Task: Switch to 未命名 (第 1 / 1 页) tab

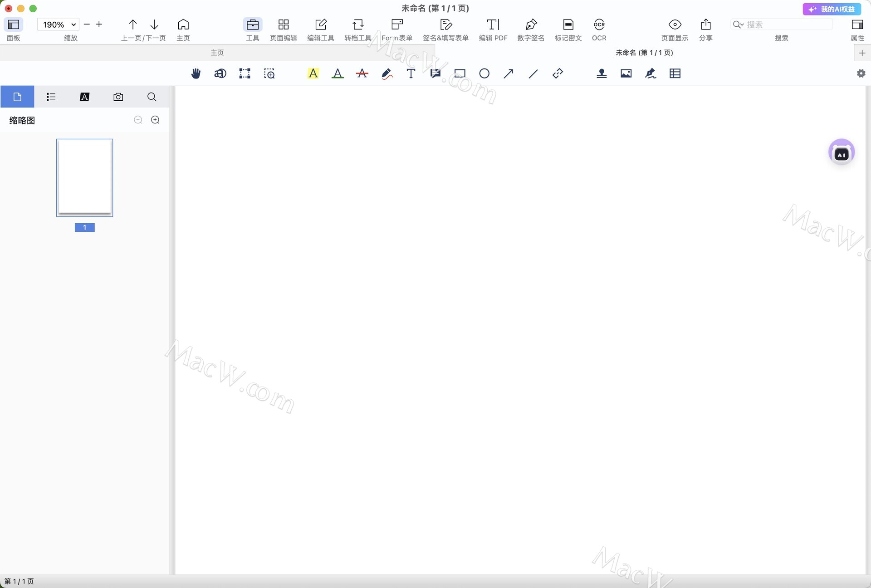Action: [644, 53]
